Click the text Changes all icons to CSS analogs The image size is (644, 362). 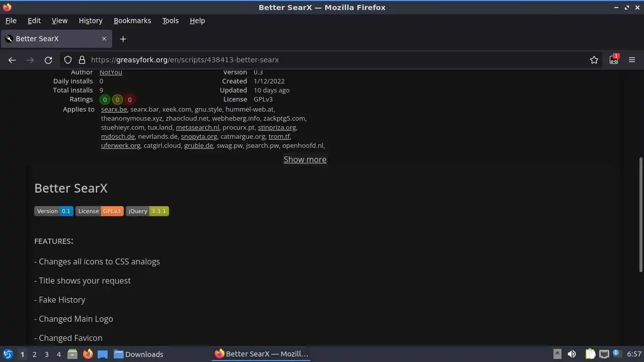99,261
